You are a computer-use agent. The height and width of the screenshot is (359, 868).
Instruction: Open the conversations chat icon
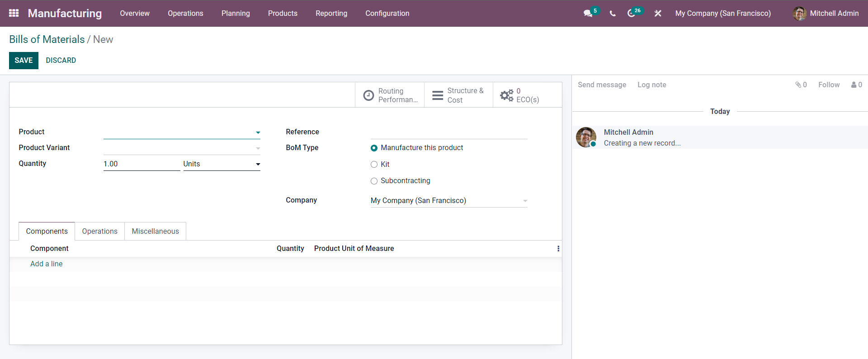pos(588,14)
